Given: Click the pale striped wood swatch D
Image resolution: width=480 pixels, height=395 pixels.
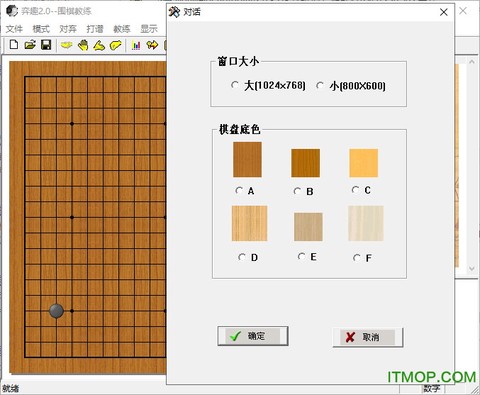Looking at the screenshot, I should pos(249,223).
